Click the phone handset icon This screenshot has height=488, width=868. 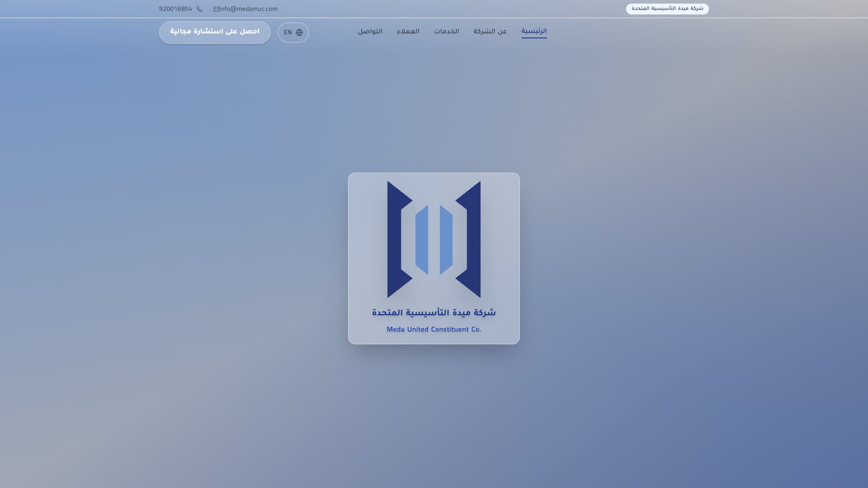tap(199, 9)
